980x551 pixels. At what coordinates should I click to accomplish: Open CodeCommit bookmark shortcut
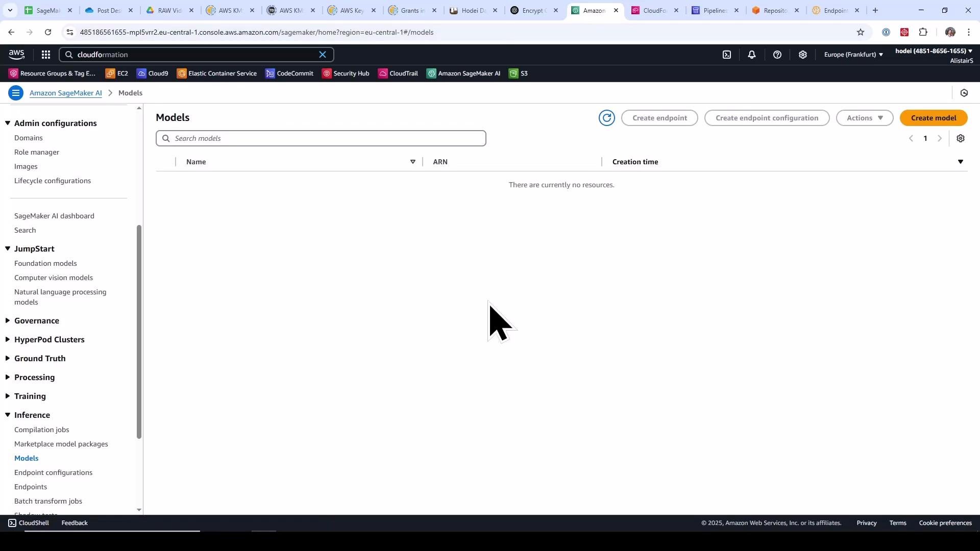289,73
